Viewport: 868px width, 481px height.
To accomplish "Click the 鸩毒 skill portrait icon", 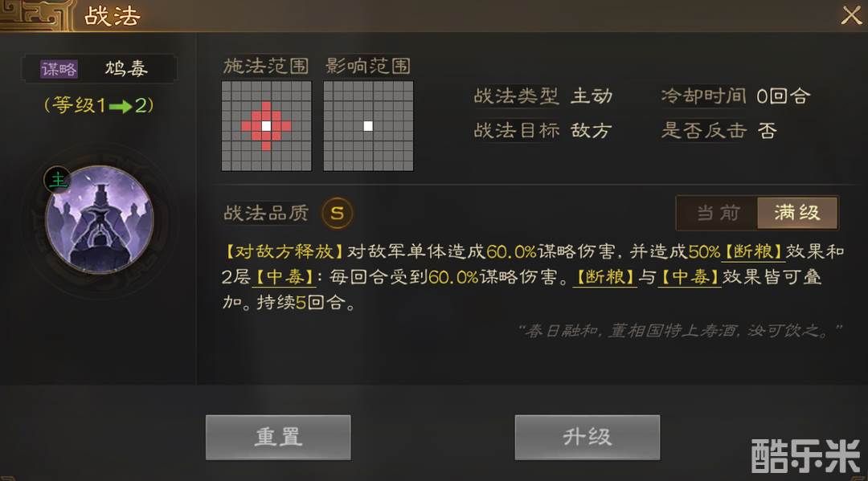I will tap(100, 219).
